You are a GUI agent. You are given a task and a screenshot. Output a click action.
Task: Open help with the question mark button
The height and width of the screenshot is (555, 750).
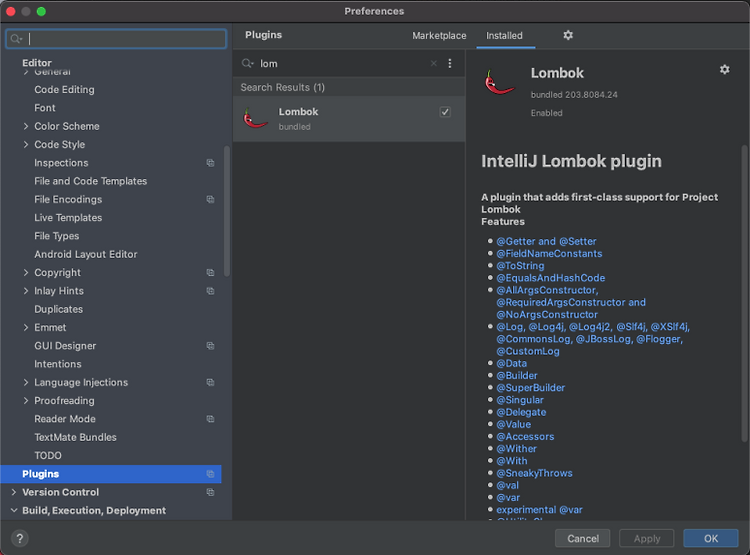pos(20,538)
